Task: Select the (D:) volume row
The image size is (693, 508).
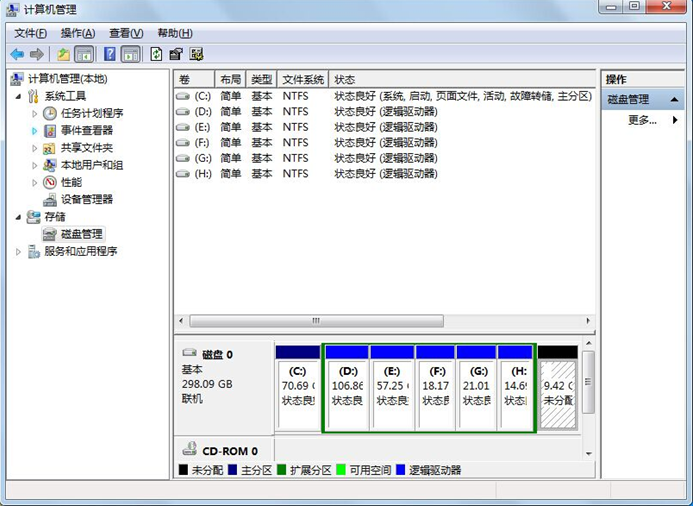Action: [x=385, y=111]
